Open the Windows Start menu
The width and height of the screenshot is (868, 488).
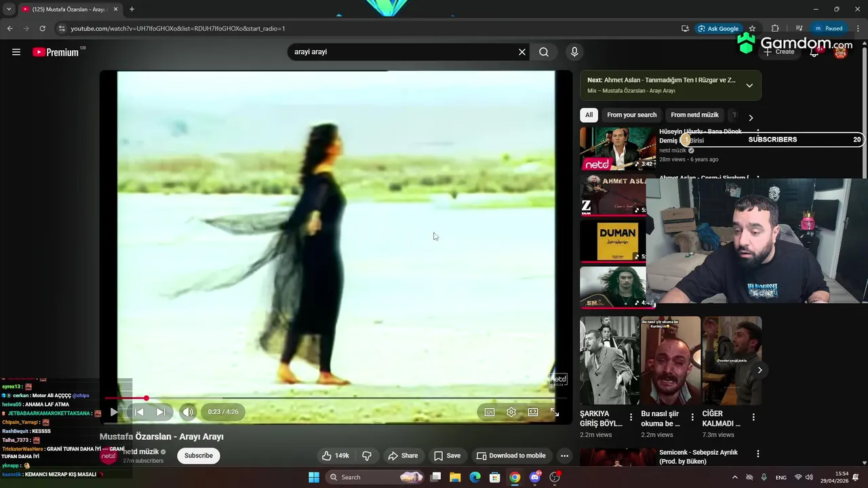[x=314, y=477]
